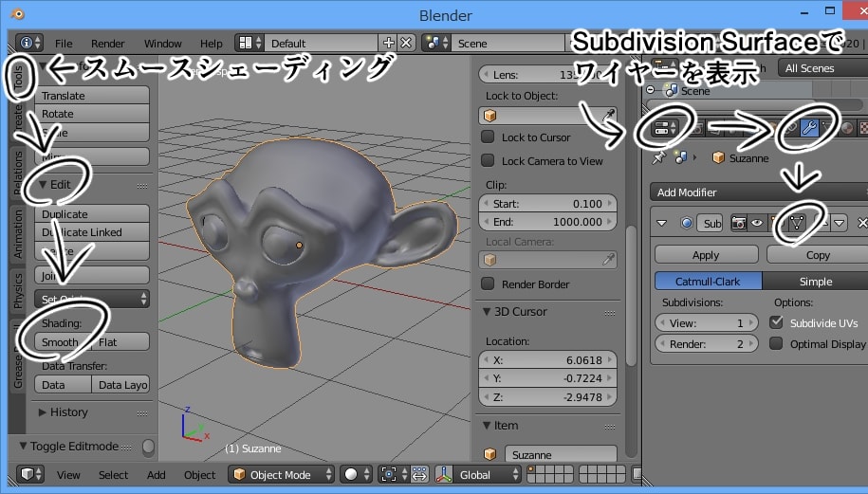Click the Blender logo in title bar
The image size is (868, 494).
(17, 14)
